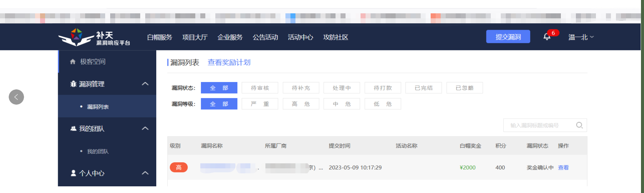Click the 操作 column header
644x193 pixels.
pos(564,146)
